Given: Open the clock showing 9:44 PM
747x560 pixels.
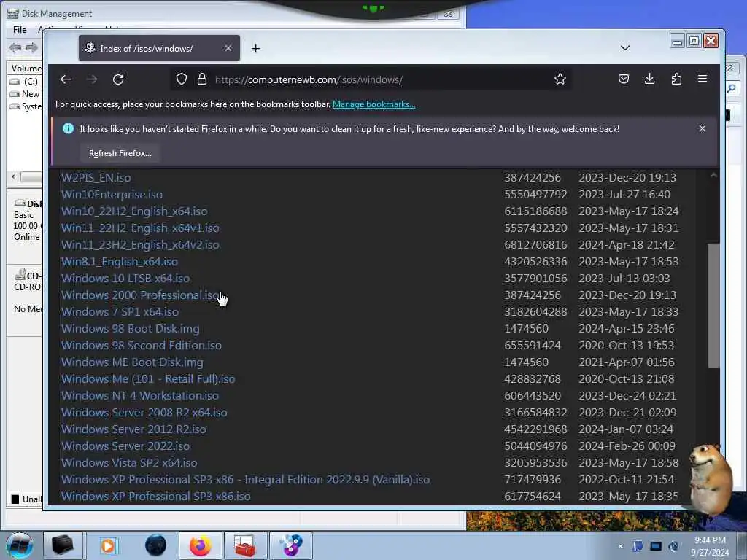Looking at the screenshot, I should tap(710, 545).
